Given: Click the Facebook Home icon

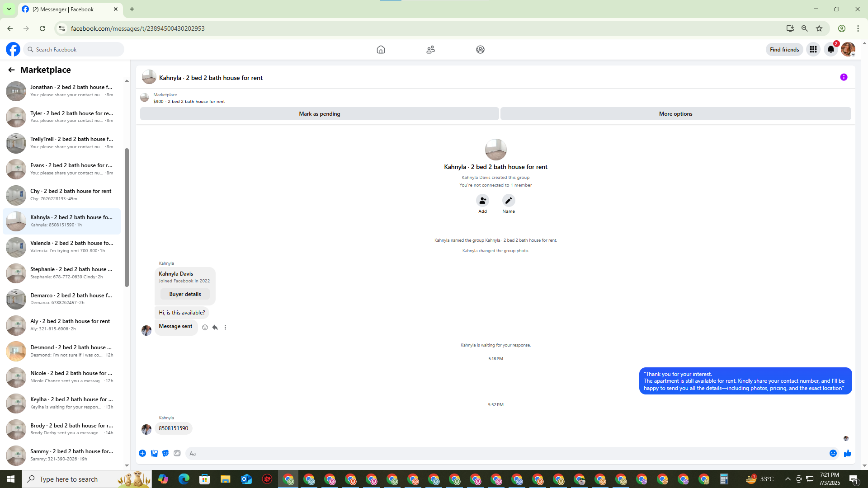Looking at the screenshot, I should pyautogui.click(x=381, y=50).
